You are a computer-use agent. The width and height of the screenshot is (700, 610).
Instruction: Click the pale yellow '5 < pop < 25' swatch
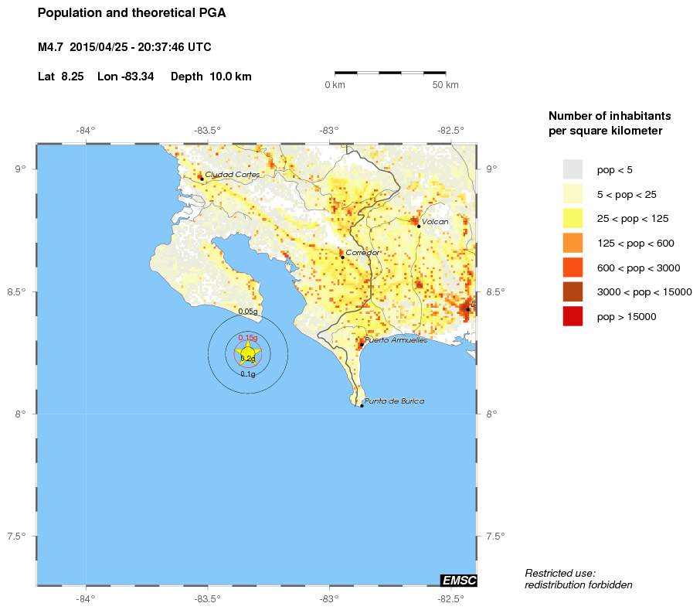[x=573, y=194]
